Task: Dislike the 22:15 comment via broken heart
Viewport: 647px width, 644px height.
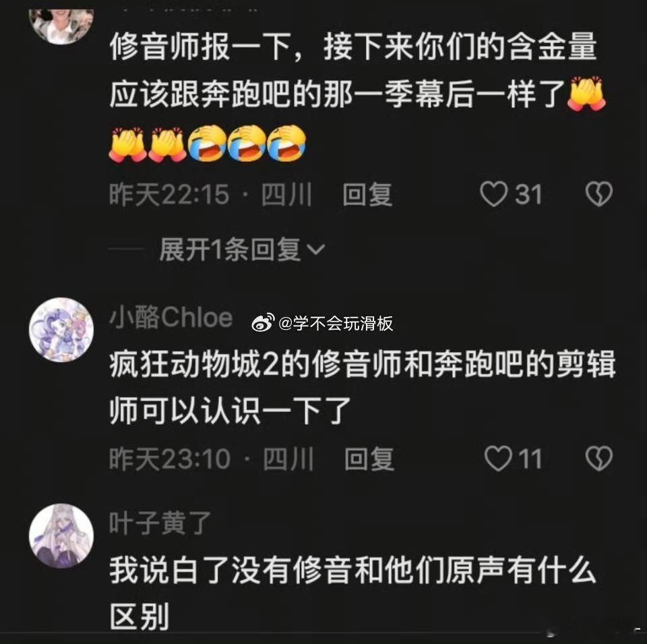Action: (x=599, y=194)
